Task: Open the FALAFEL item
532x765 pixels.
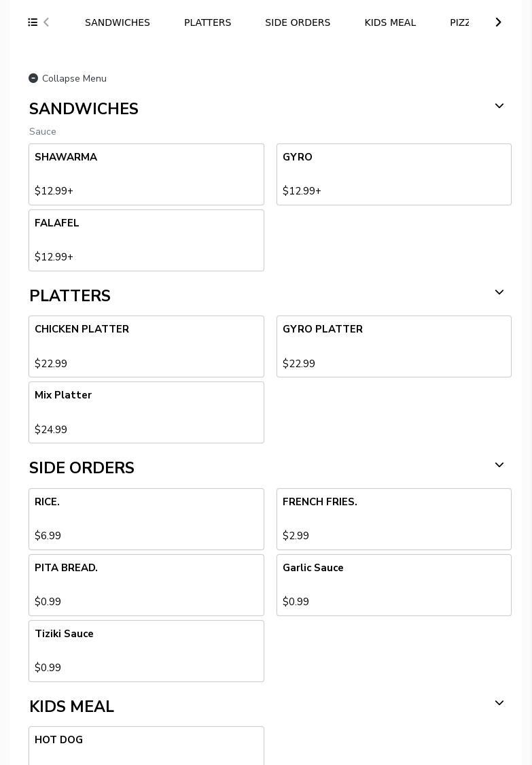Action: point(146,240)
